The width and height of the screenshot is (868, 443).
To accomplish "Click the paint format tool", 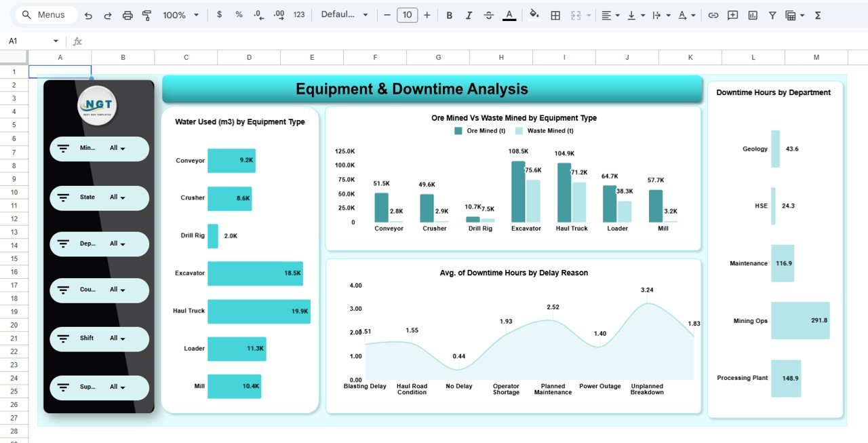I will pos(146,14).
